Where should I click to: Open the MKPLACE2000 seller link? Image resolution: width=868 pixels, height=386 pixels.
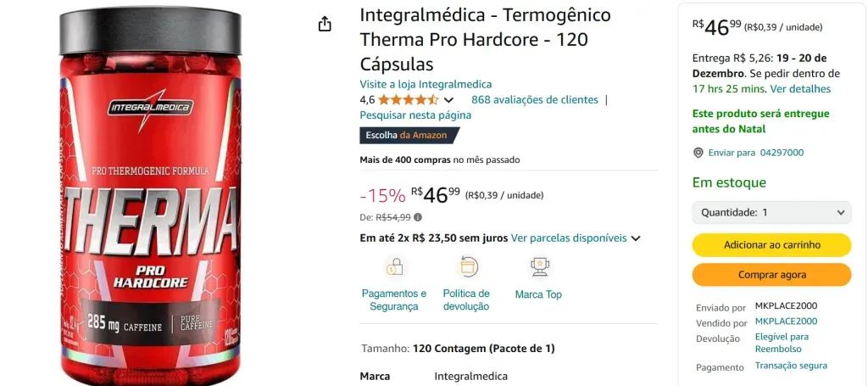click(786, 322)
